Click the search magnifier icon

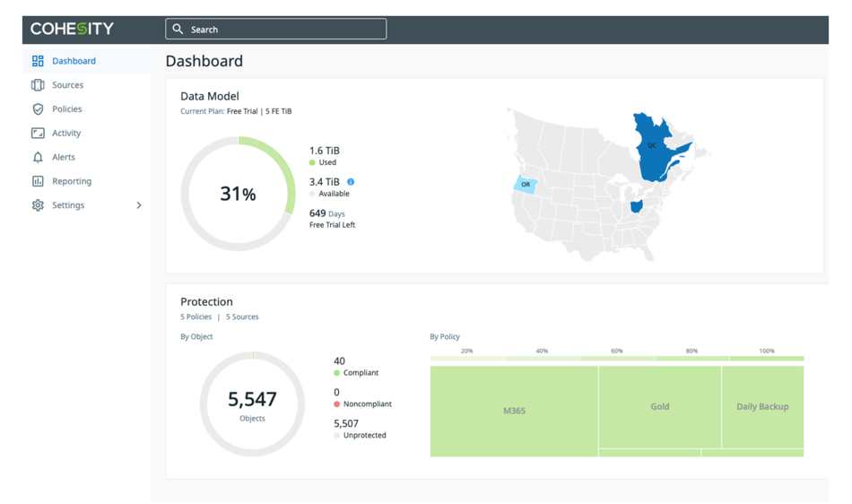(178, 29)
